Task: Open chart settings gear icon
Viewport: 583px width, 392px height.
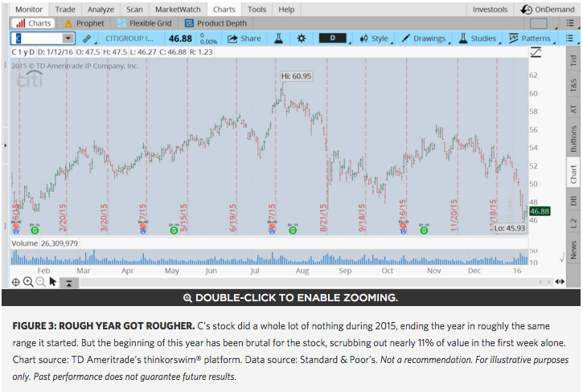Action: pyautogui.click(x=302, y=39)
